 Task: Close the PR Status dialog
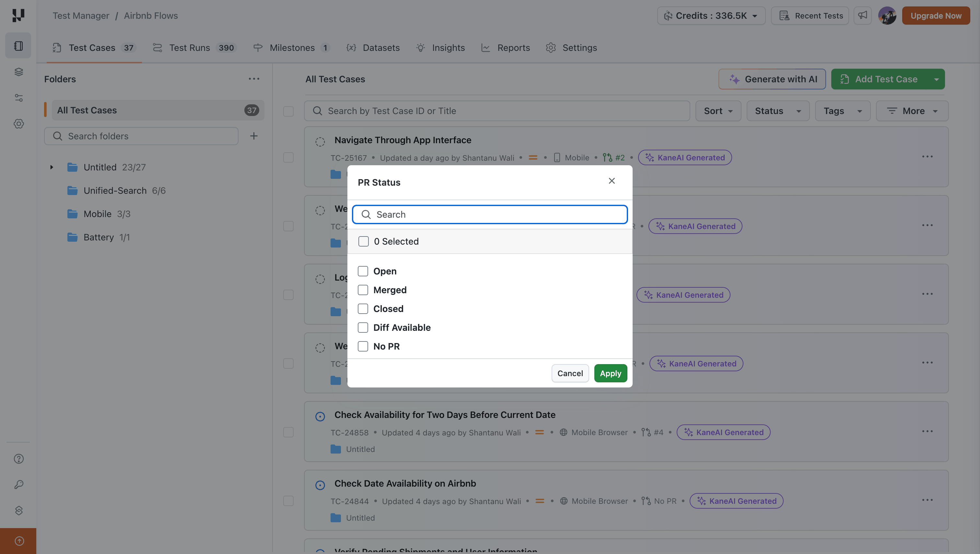(x=612, y=181)
